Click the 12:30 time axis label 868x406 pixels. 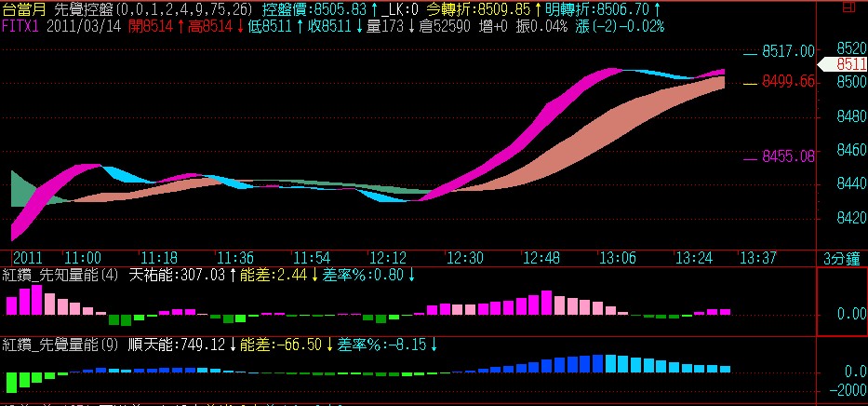(465, 257)
